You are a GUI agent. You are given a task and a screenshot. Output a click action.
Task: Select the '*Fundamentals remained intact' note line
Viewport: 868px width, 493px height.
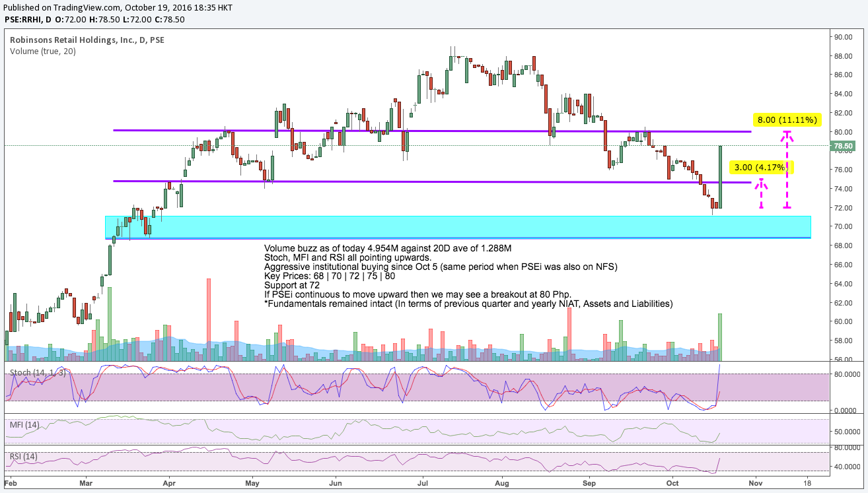tap(468, 304)
